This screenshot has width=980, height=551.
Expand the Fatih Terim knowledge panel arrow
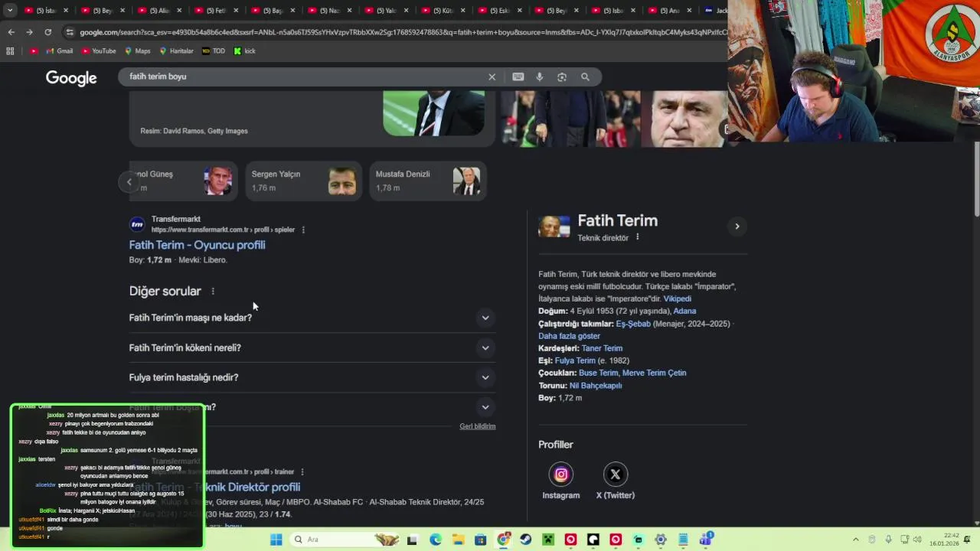[737, 227]
